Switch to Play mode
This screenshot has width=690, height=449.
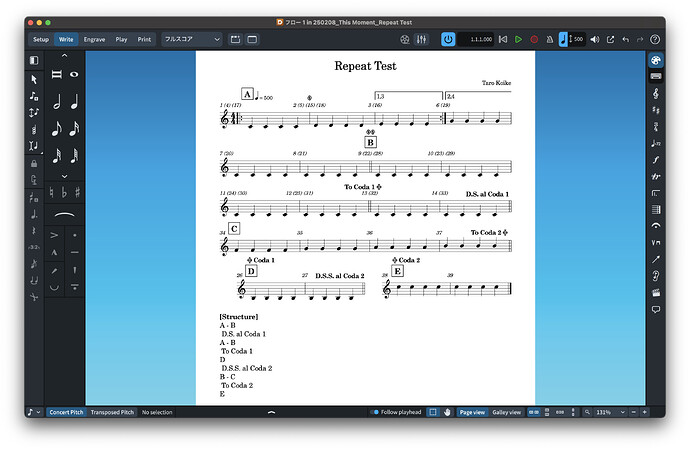click(x=121, y=40)
